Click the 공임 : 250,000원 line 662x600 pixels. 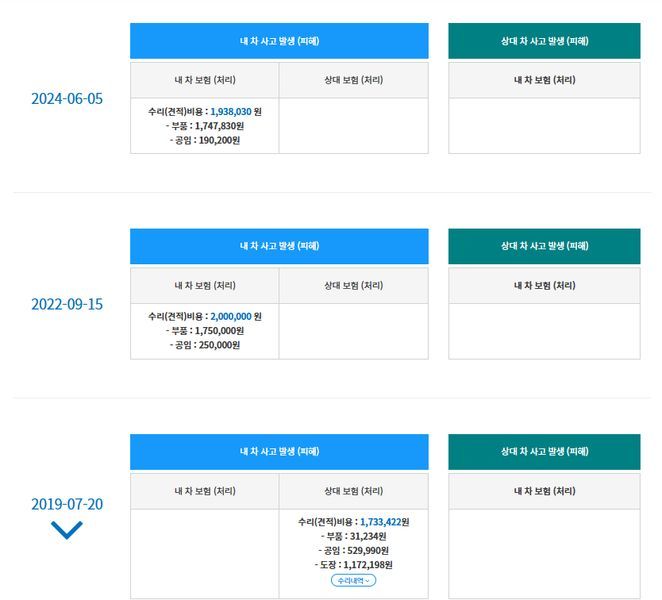pyautogui.click(x=205, y=345)
